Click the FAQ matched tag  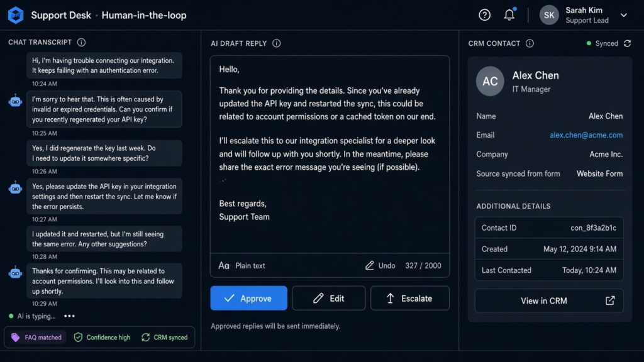tap(37, 337)
